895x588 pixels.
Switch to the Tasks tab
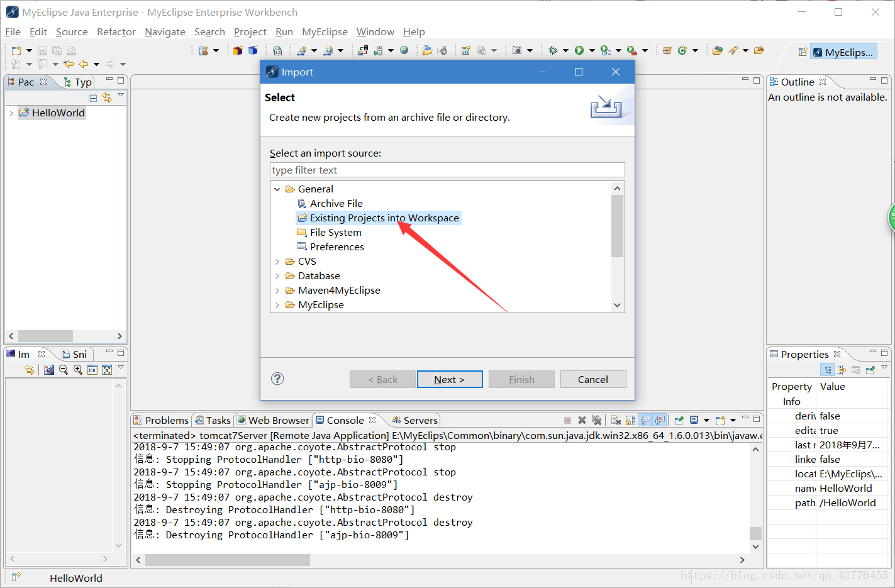point(213,420)
